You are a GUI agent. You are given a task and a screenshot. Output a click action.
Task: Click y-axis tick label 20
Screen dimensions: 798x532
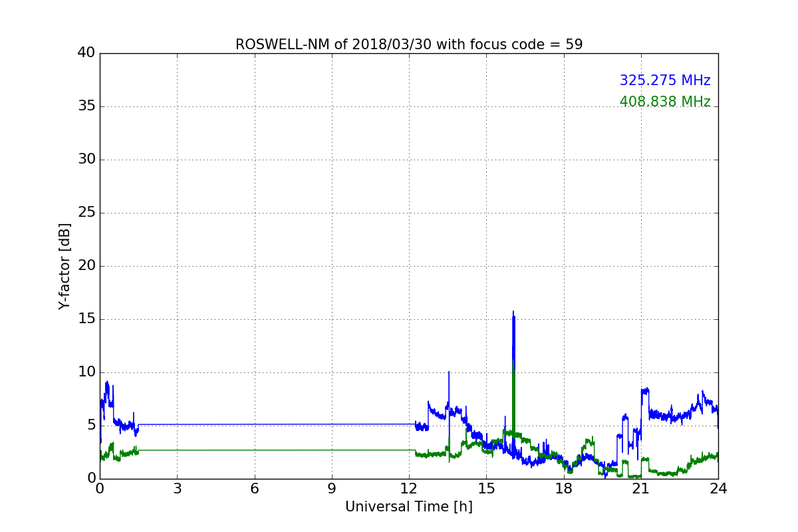[x=86, y=266]
